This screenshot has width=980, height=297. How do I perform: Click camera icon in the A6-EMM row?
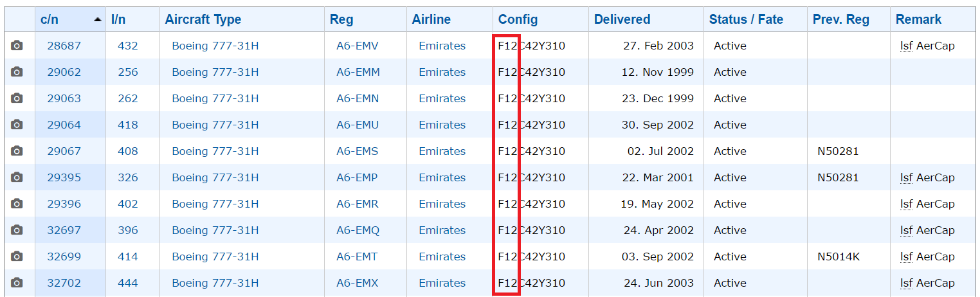click(x=17, y=72)
